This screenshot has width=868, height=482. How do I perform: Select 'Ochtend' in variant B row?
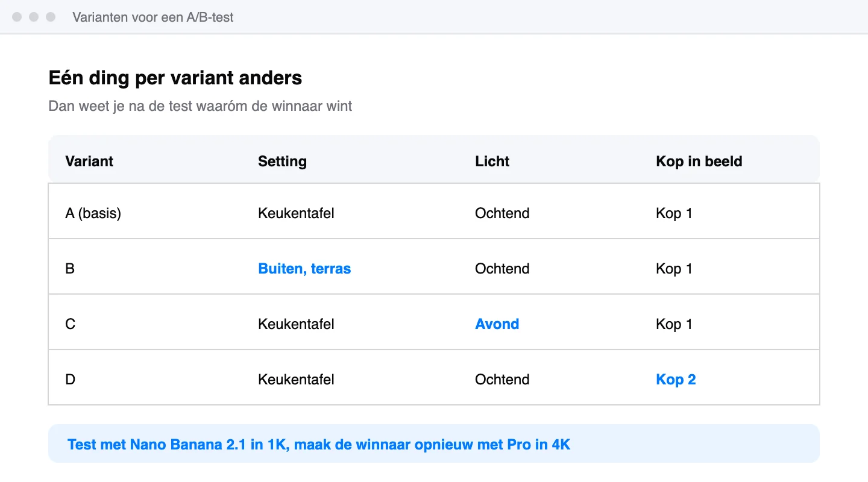[502, 269]
